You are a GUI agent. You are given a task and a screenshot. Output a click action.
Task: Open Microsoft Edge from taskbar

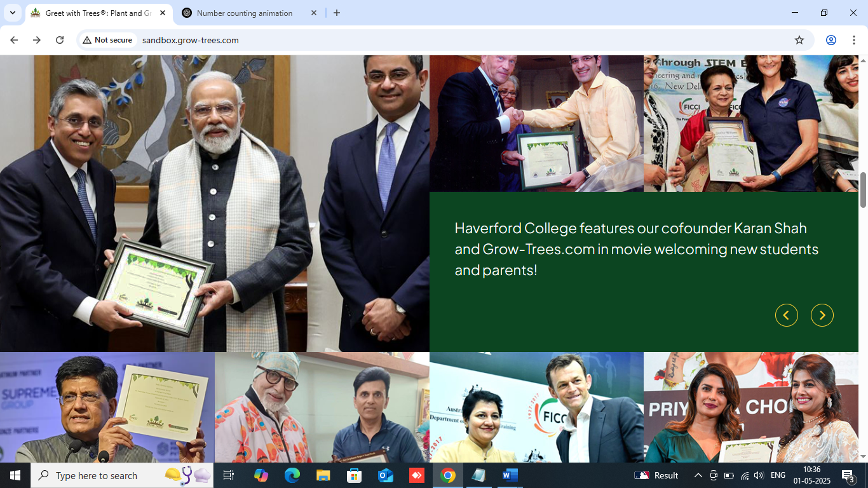(x=292, y=475)
